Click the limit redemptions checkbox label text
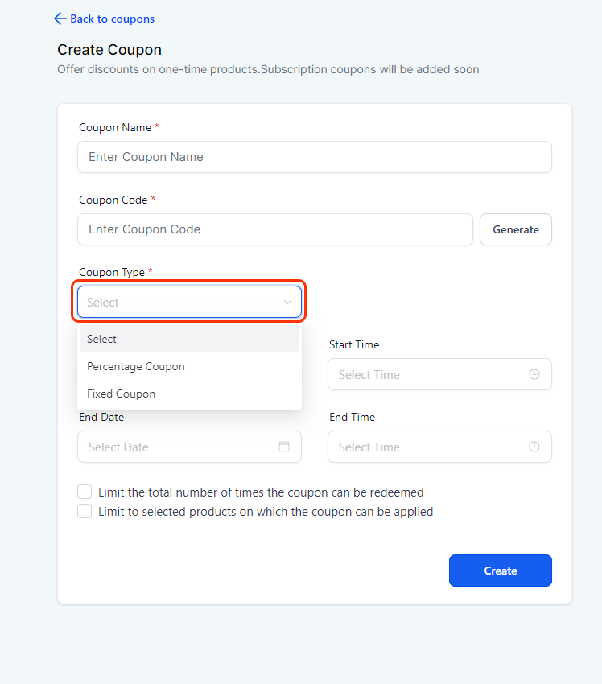Viewport: 602px width, 684px height. point(261,492)
